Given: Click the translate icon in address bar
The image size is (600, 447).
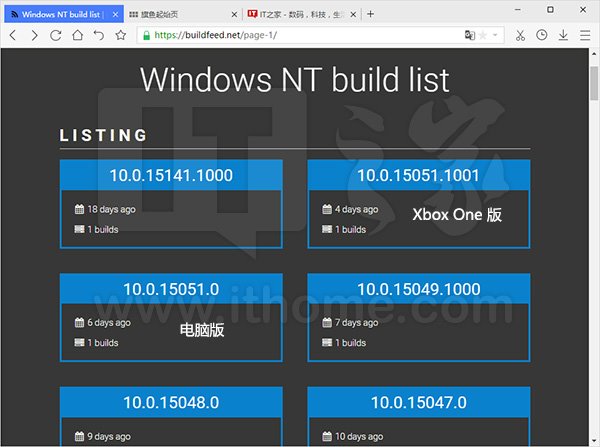Looking at the screenshot, I should [x=469, y=35].
